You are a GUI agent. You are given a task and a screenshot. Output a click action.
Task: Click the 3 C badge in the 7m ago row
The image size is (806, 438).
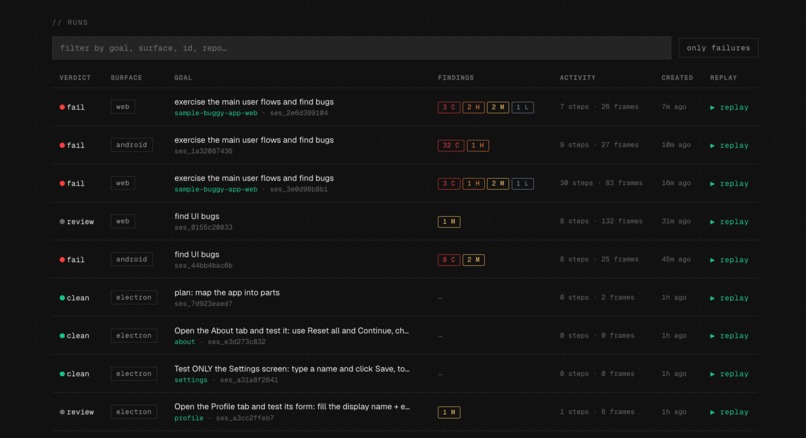(449, 107)
